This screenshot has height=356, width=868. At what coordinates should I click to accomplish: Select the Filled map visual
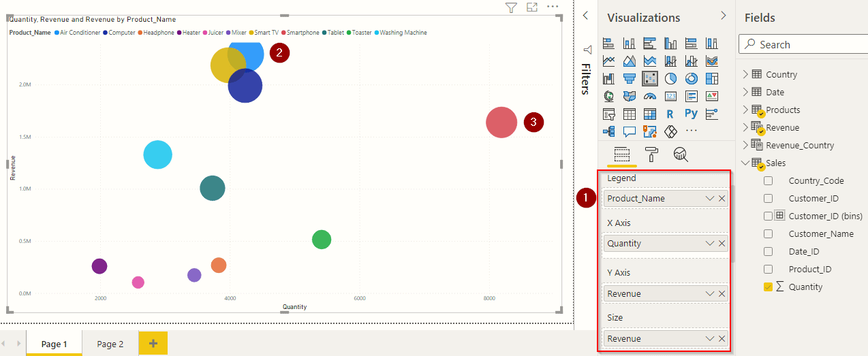(630, 96)
